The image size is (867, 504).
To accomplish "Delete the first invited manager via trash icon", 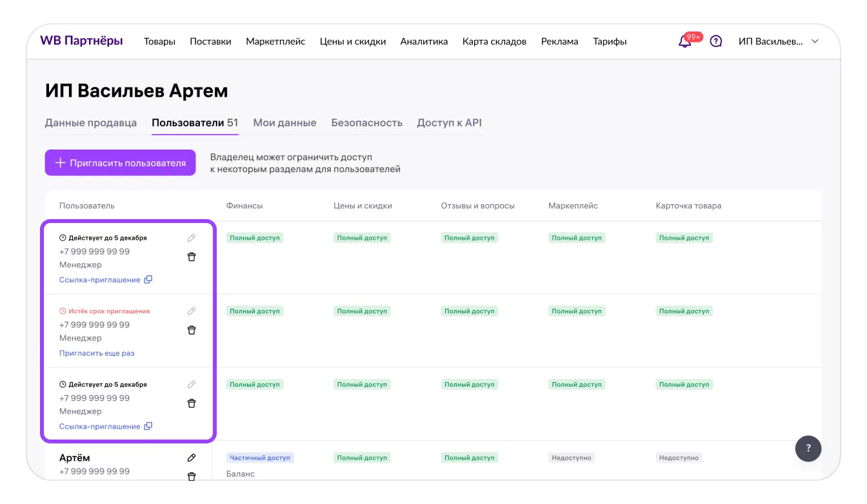I will click(192, 257).
